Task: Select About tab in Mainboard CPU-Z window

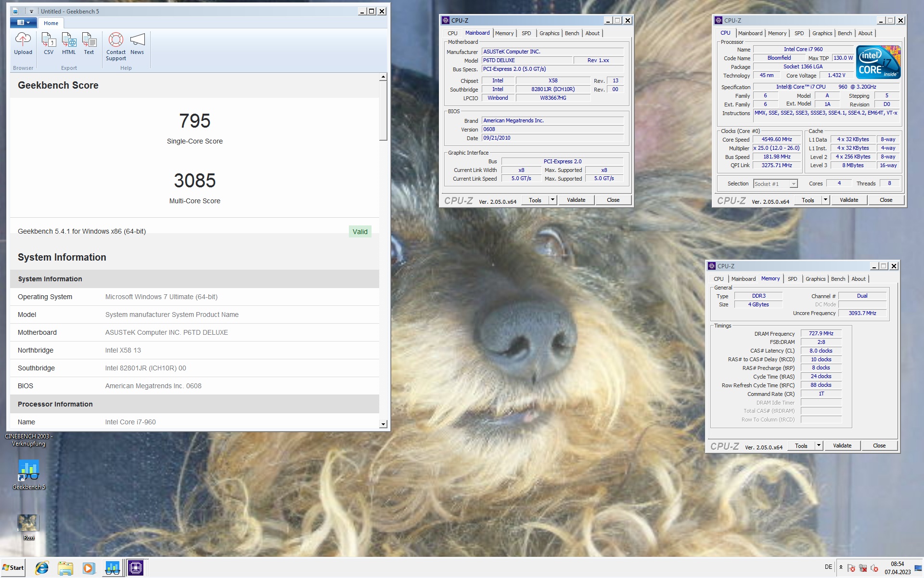Action: 592,33
